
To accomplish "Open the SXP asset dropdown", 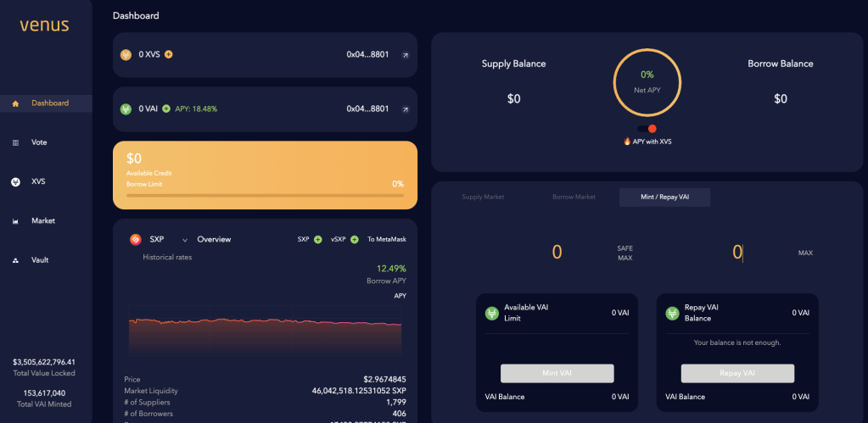I will [184, 240].
